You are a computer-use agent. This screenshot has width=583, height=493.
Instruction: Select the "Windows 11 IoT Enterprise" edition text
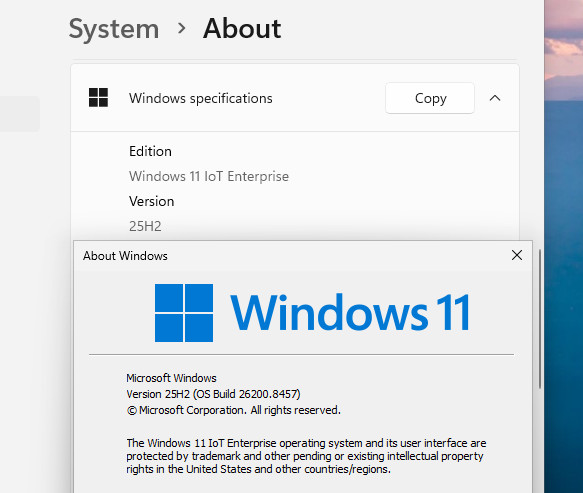click(209, 176)
